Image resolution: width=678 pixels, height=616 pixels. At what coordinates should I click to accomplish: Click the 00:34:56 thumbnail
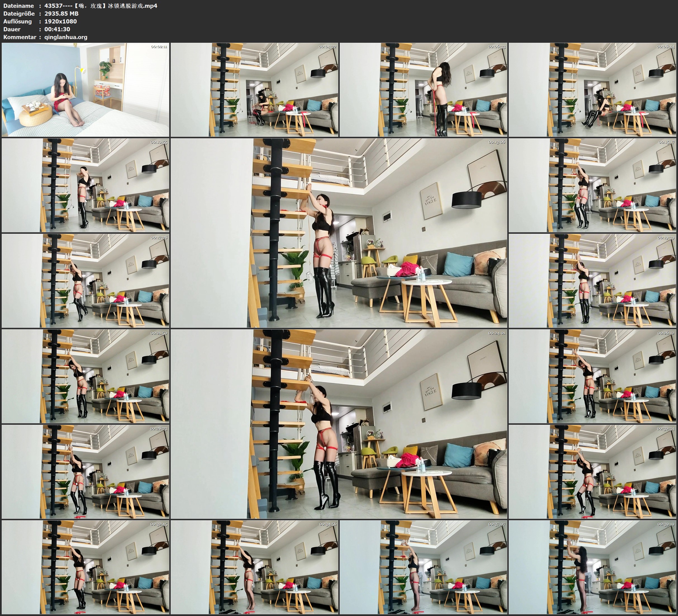point(254,567)
